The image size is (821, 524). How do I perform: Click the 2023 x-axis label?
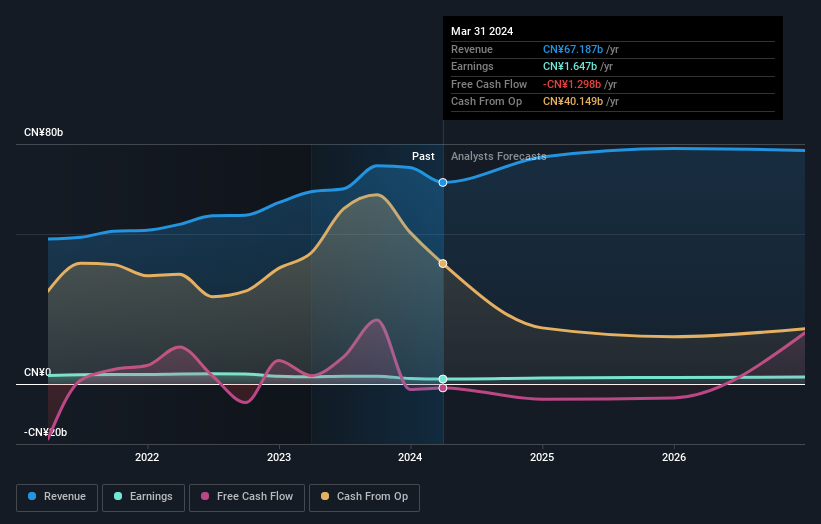(279, 457)
